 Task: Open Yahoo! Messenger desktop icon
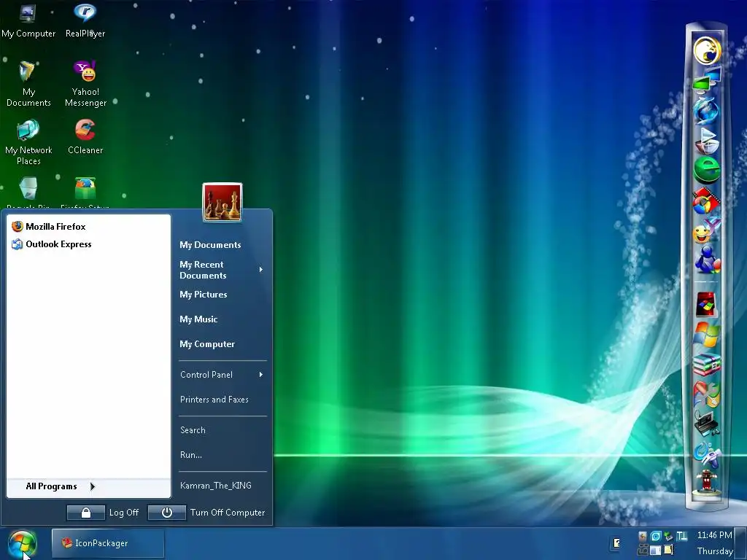[x=85, y=85]
